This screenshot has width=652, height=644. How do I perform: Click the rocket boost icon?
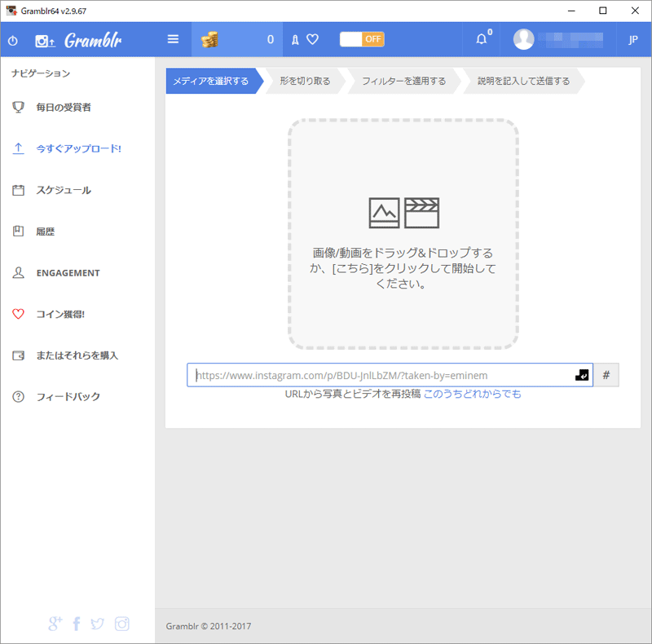pos(295,39)
